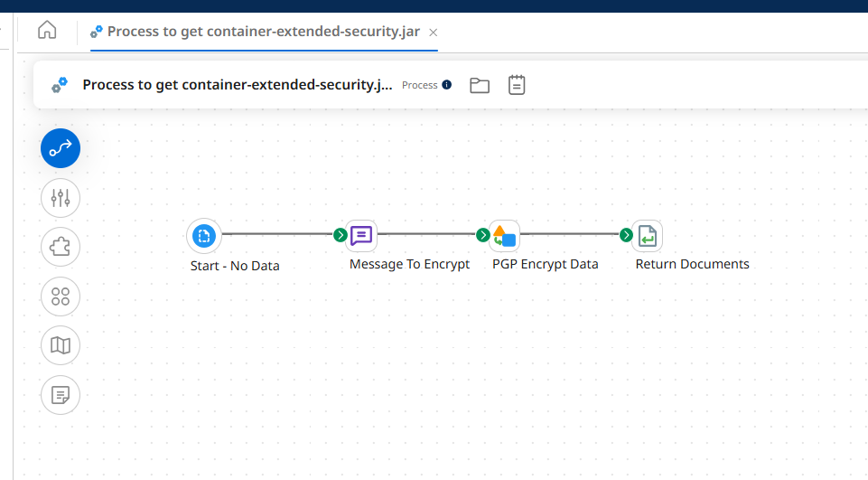Open the clipboard notes icon in the header
The height and width of the screenshot is (480, 868).
pos(517,85)
